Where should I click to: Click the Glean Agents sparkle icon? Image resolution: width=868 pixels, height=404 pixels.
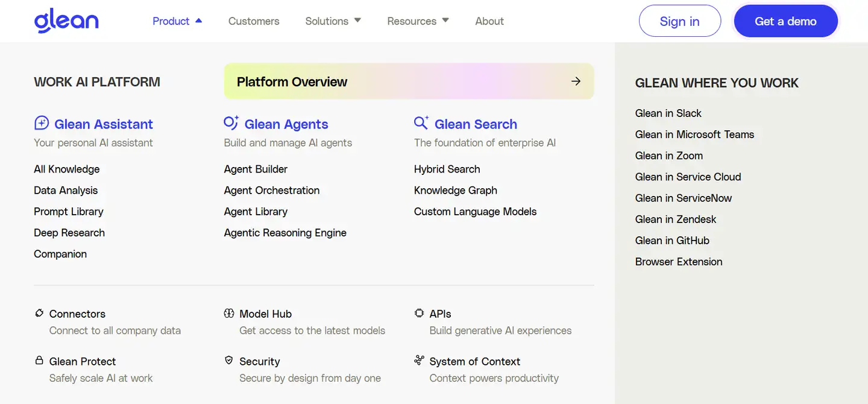coord(231,123)
